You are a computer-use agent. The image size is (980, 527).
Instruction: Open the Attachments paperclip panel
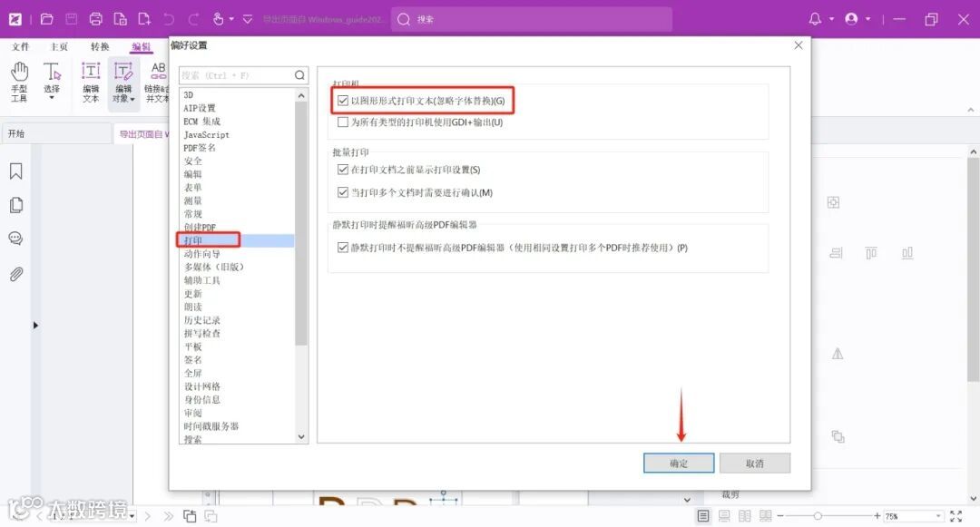[x=16, y=274]
